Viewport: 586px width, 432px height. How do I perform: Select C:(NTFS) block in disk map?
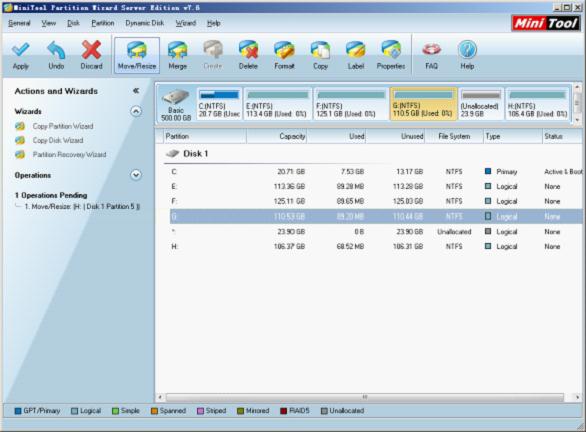point(219,104)
